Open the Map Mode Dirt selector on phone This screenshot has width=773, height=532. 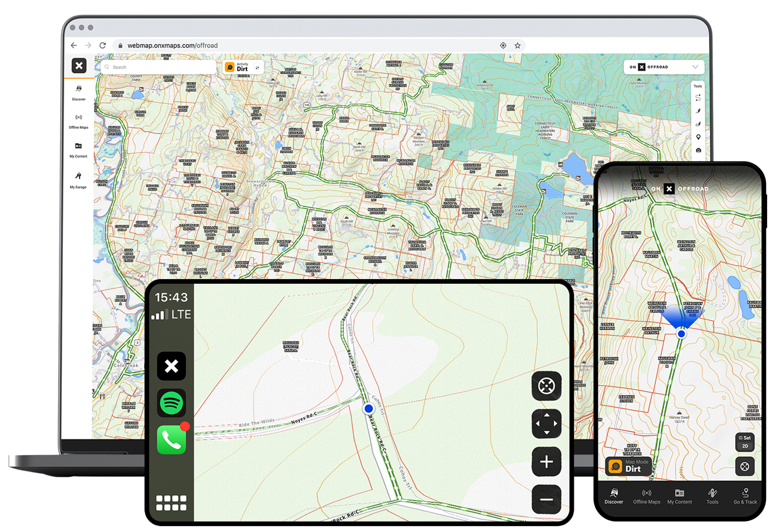628,466
